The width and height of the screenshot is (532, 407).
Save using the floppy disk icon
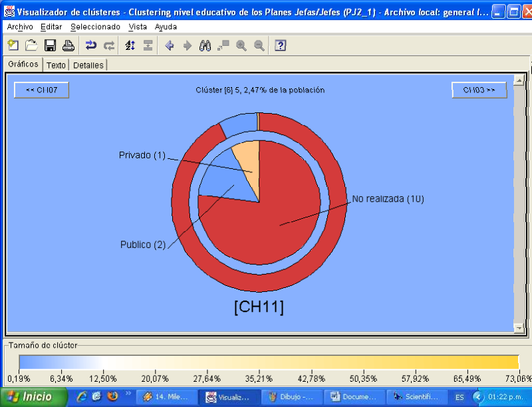[x=50, y=45]
